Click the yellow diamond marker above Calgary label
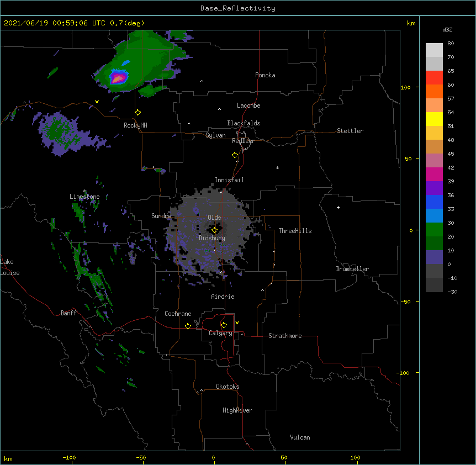The image size is (476, 465). pos(224,325)
